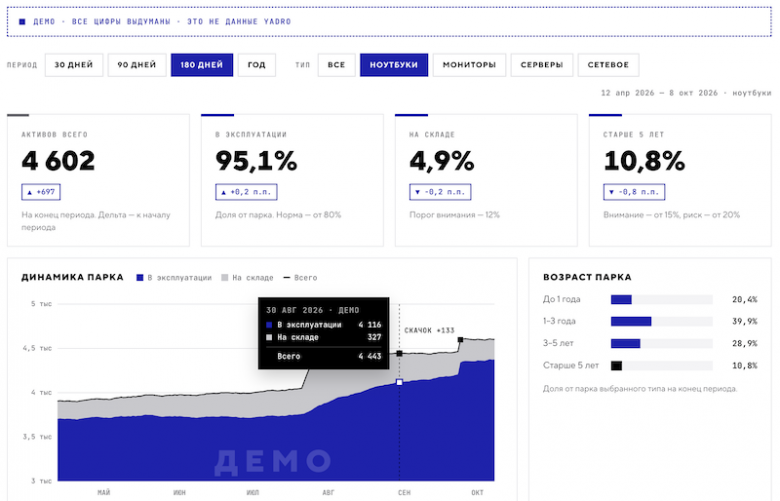Choose the ГОД period option
This screenshot has height=501, width=780.
point(257,65)
